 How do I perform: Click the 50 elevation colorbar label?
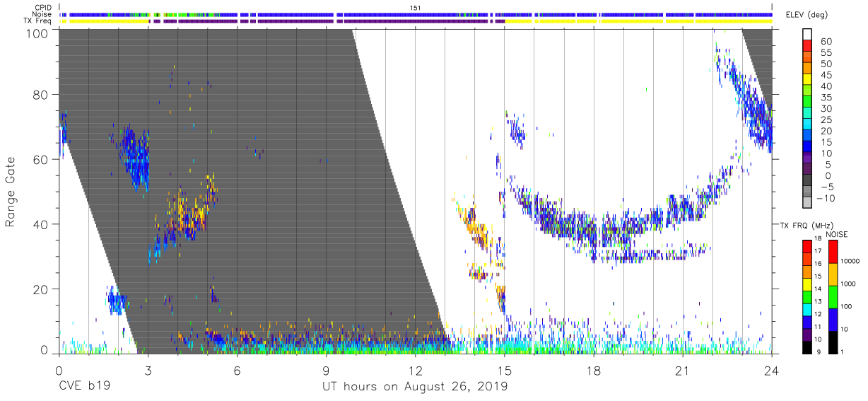click(x=826, y=64)
